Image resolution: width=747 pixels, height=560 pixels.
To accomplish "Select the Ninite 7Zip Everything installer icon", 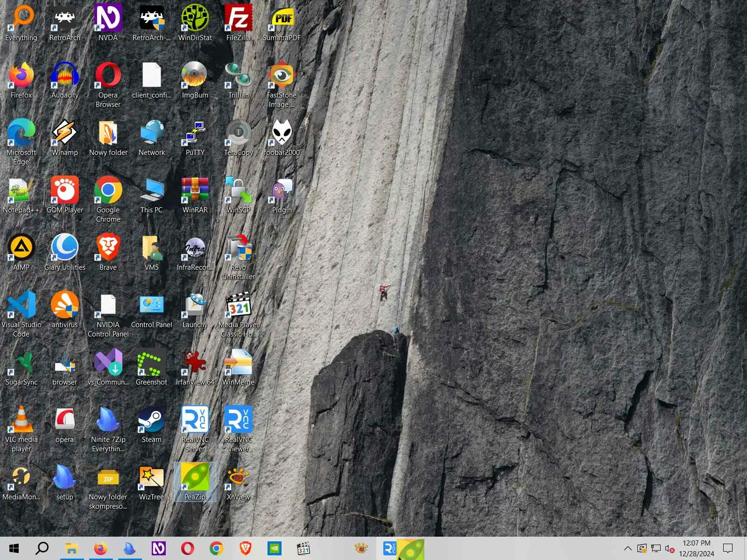I will [x=108, y=429].
